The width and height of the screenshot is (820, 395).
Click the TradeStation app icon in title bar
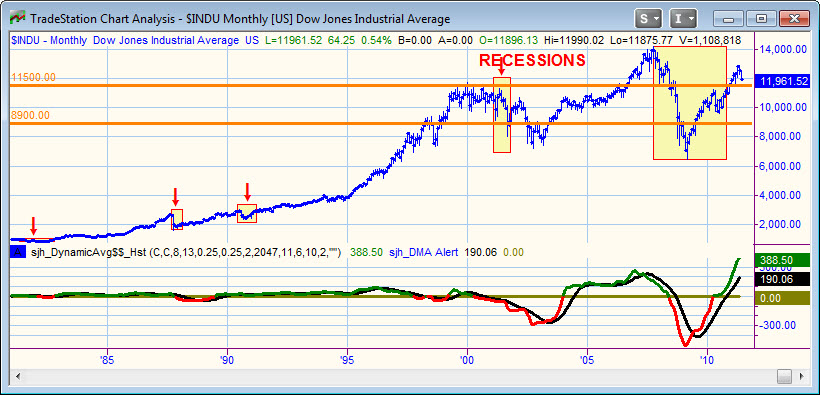coord(17,18)
